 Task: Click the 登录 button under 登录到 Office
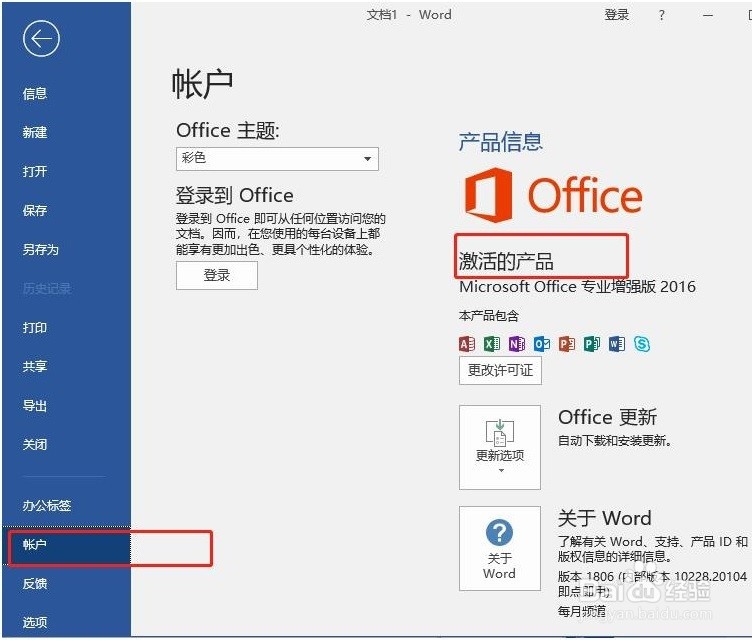217,276
